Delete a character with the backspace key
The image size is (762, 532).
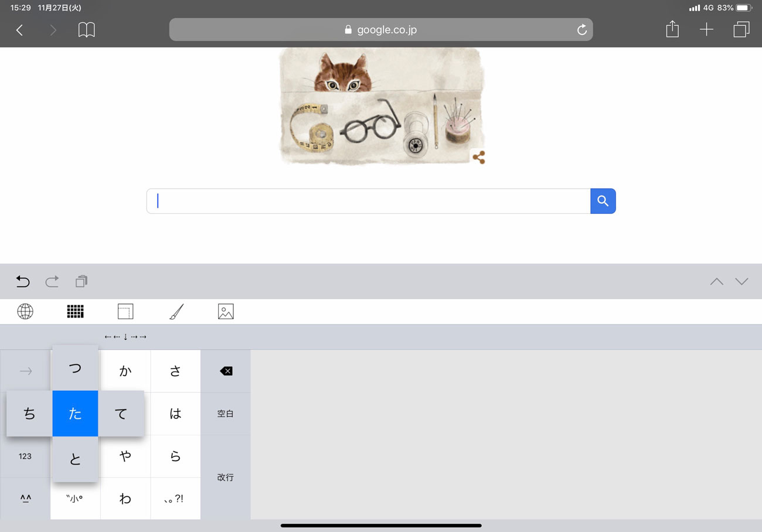tap(226, 371)
